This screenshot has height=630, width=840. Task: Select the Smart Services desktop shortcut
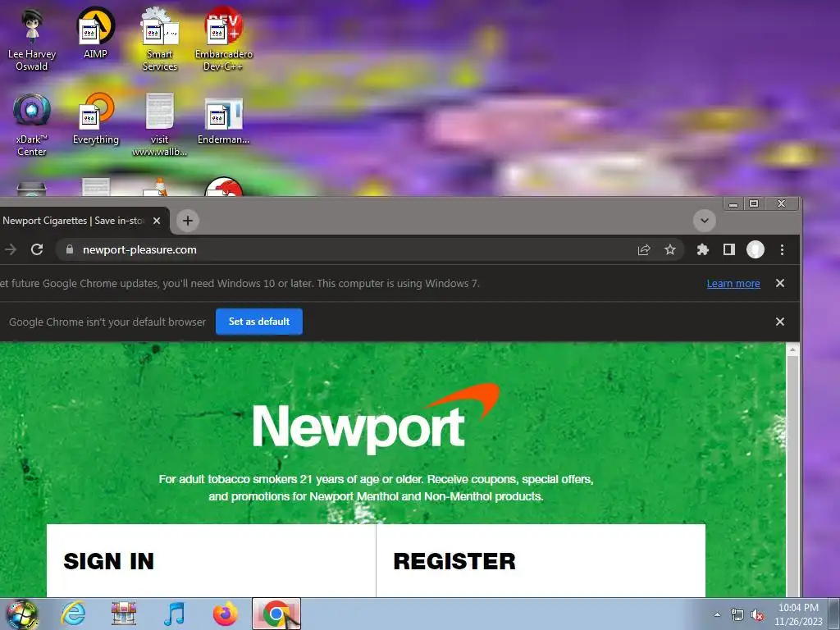tap(160, 40)
